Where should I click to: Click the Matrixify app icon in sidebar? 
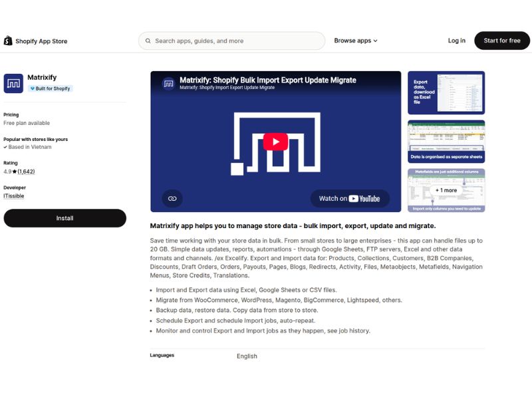(x=13, y=84)
